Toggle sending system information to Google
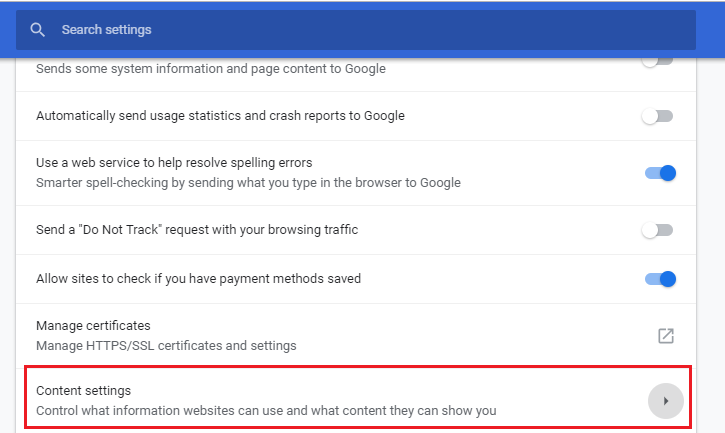The image size is (725, 433). pos(657,62)
